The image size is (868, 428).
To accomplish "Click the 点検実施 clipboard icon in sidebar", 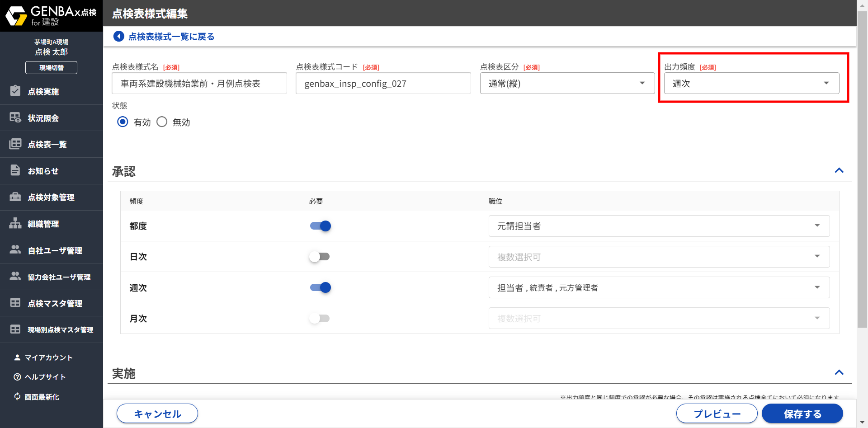I will point(15,91).
